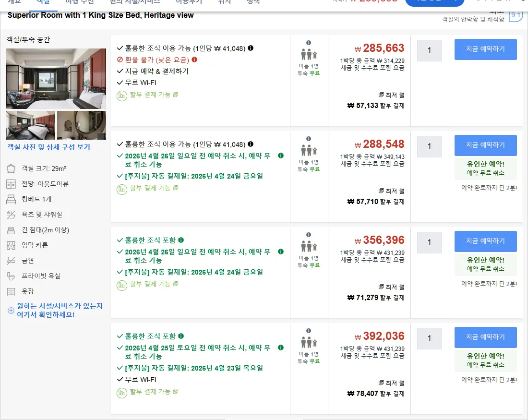Image resolution: width=528 pixels, height=420 pixels.
Task: Open room quantity selector for ₩285,663 offer
Action: [x=429, y=50]
